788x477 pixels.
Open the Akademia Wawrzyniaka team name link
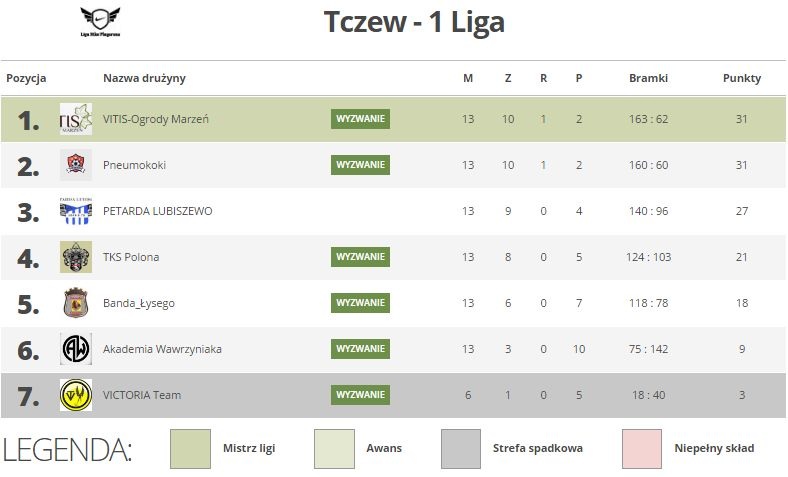(162, 349)
